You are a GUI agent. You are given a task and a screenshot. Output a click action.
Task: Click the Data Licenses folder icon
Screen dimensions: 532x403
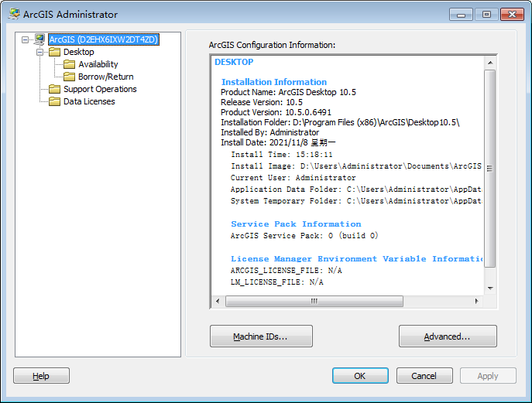pyautogui.click(x=54, y=101)
